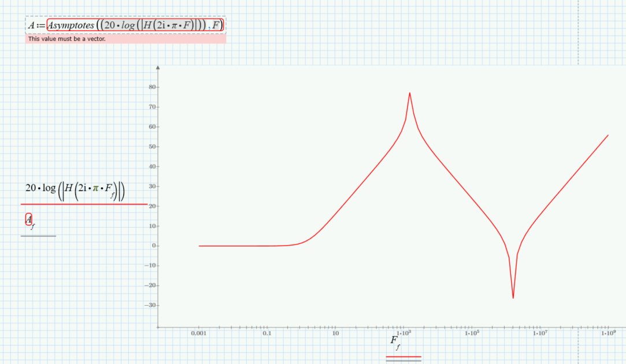626x364 pixels.
Task: Click the red-flagged A subscript f axis expression
Action: [29, 220]
